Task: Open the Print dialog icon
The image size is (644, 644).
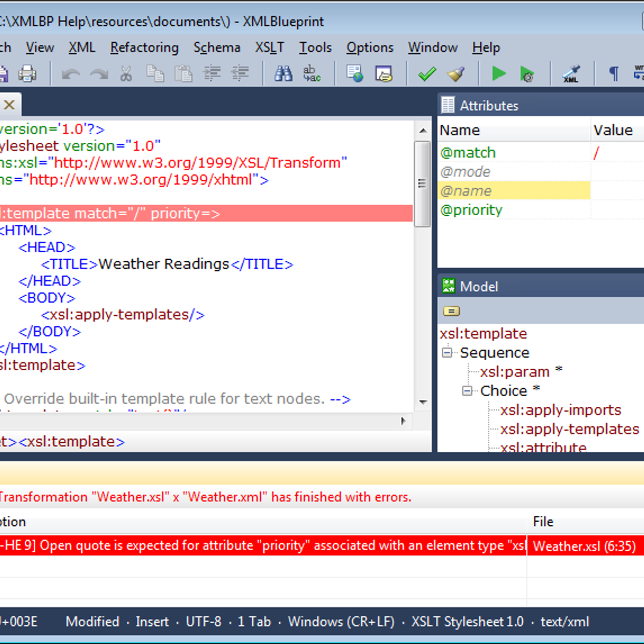Action: pos(28,74)
